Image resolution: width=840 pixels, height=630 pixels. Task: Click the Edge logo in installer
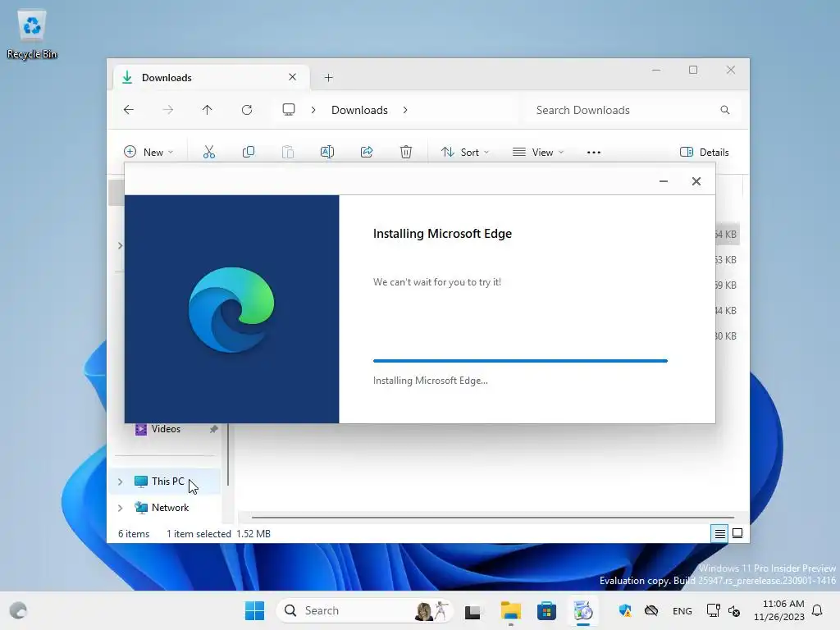coord(231,309)
